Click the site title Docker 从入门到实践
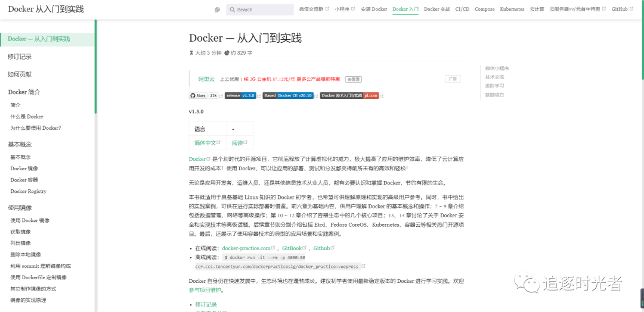 [x=46, y=9]
